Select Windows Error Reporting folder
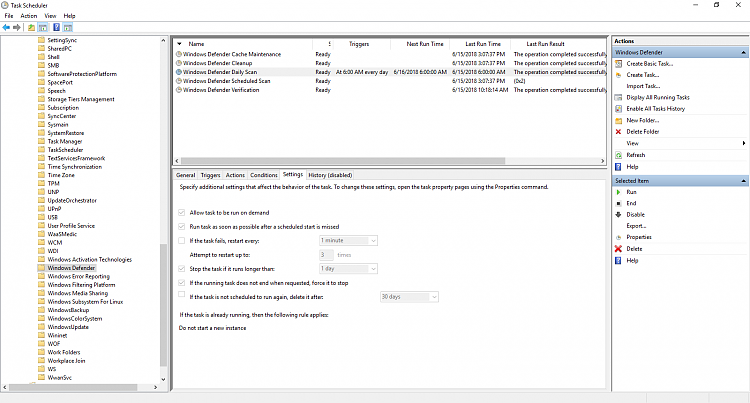750x403 pixels. [78, 276]
